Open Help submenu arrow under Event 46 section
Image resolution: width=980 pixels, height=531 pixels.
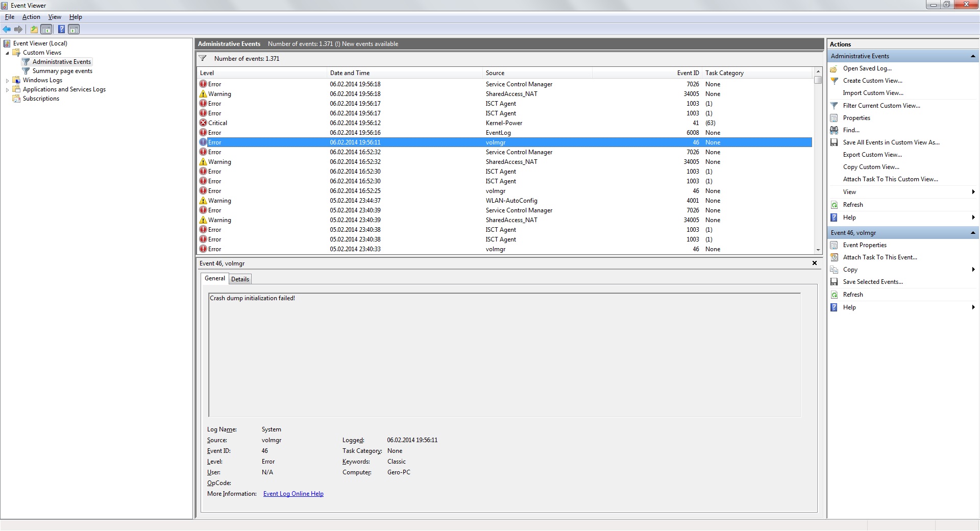973,307
